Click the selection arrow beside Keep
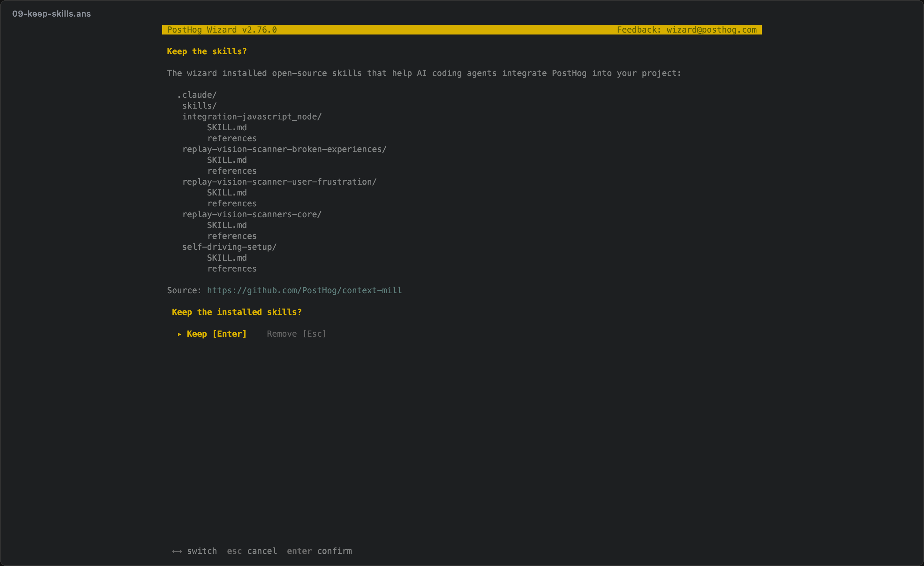The width and height of the screenshot is (924, 566). pyautogui.click(x=179, y=334)
